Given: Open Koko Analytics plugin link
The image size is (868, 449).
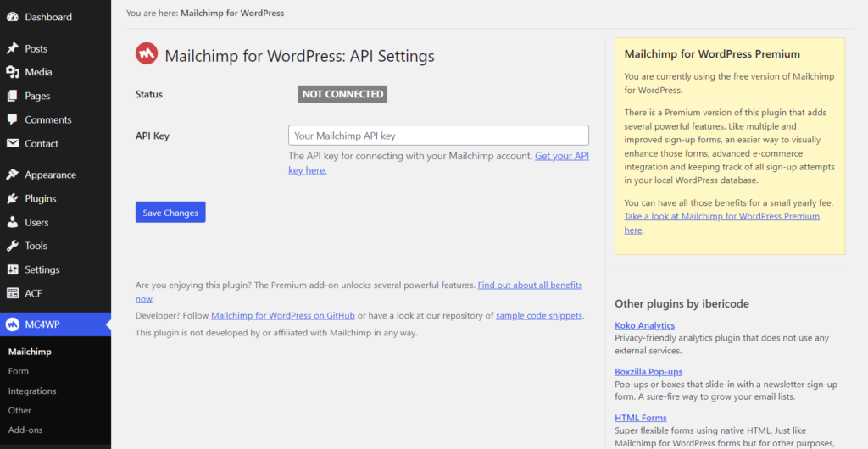Looking at the screenshot, I should (644, 325).
